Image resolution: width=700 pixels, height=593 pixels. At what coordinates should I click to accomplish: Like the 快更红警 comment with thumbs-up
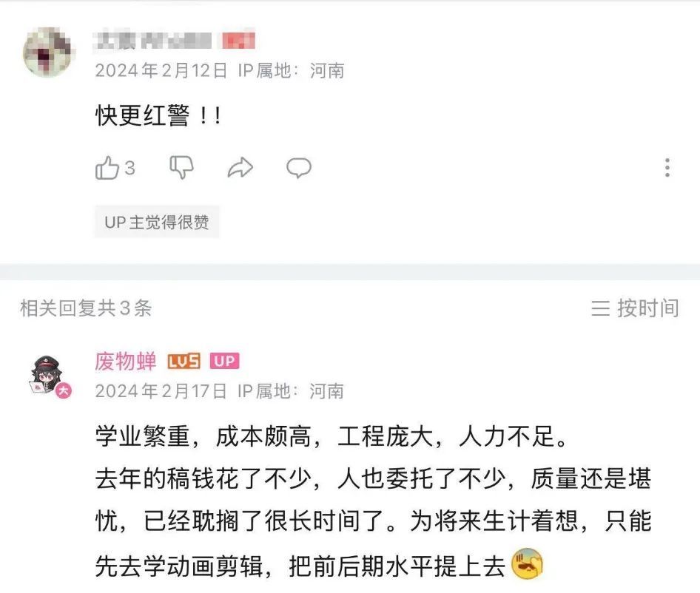coord(107,168)
